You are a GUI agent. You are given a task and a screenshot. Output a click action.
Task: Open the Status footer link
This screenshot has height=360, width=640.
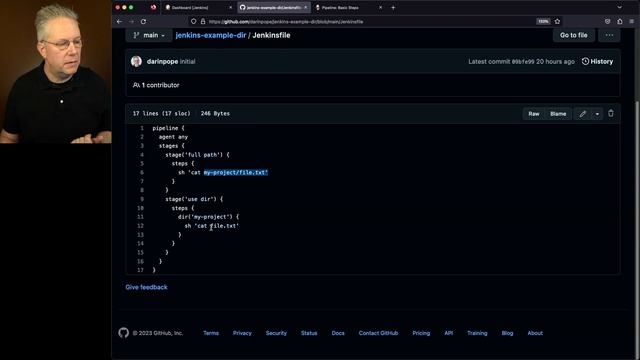[309, 333]
